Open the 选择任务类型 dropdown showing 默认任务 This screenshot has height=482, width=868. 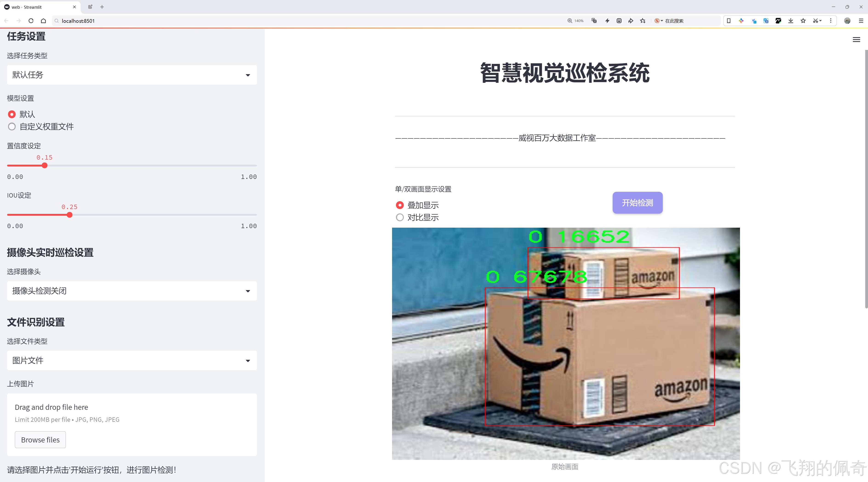point(131,75)
